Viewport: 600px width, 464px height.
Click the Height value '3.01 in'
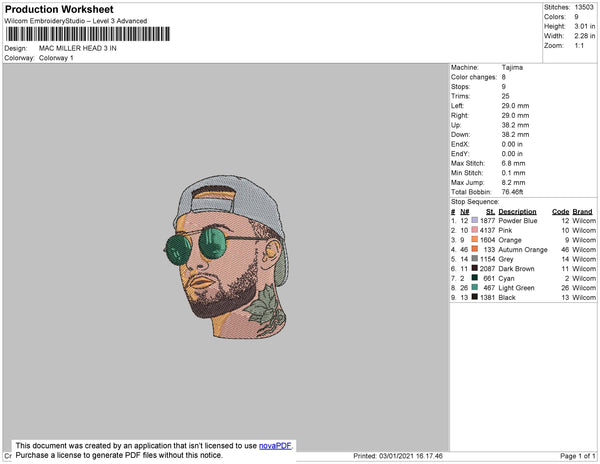pyautogui.click(x=585, y=26)
